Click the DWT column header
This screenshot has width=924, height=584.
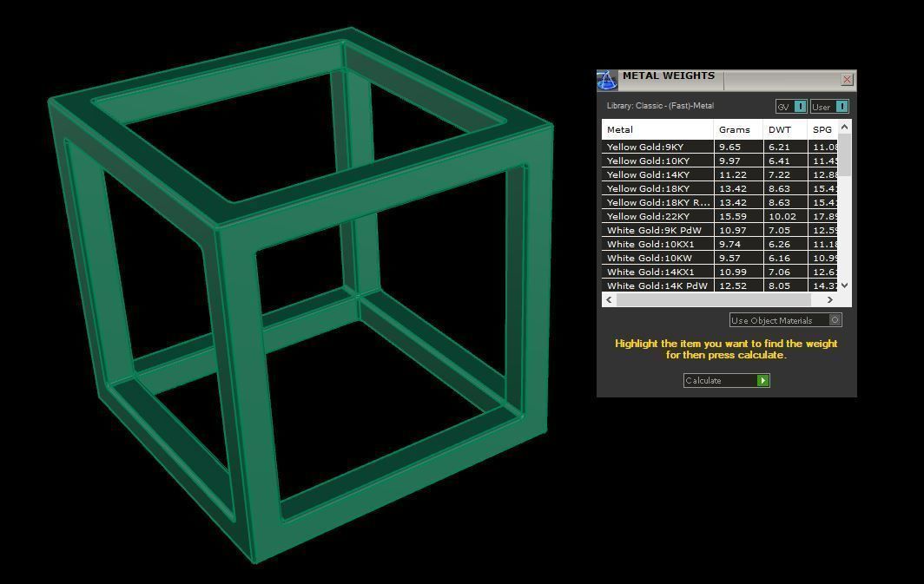pos(786,129)
